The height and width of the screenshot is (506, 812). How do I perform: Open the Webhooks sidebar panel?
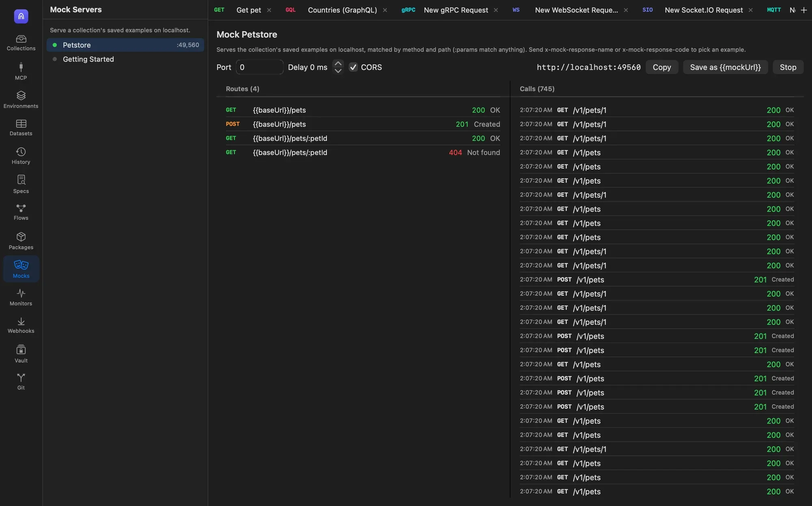[21, 325]
